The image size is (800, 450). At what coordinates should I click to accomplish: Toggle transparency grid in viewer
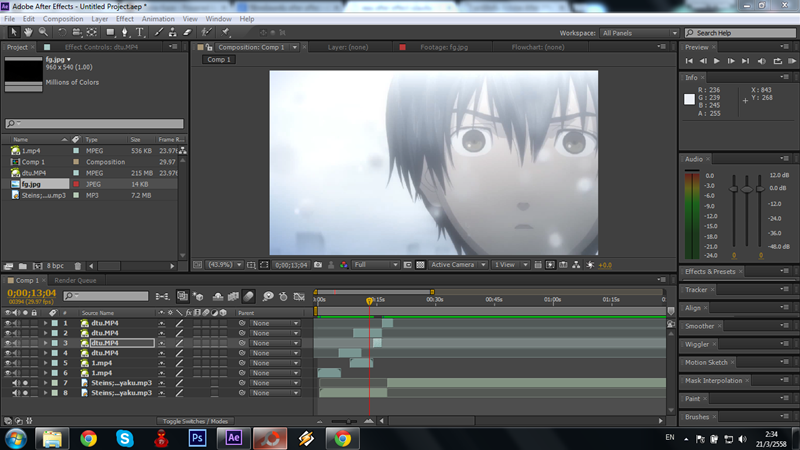[420, 265]
